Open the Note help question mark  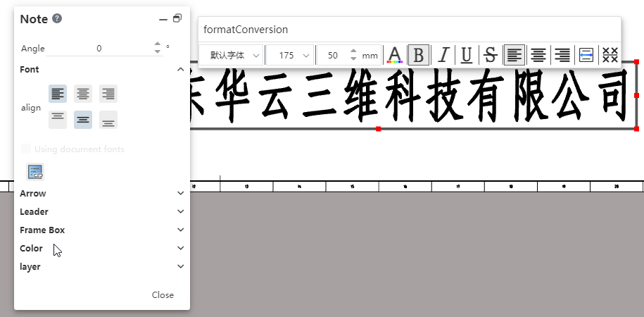[x=57, y=19]
